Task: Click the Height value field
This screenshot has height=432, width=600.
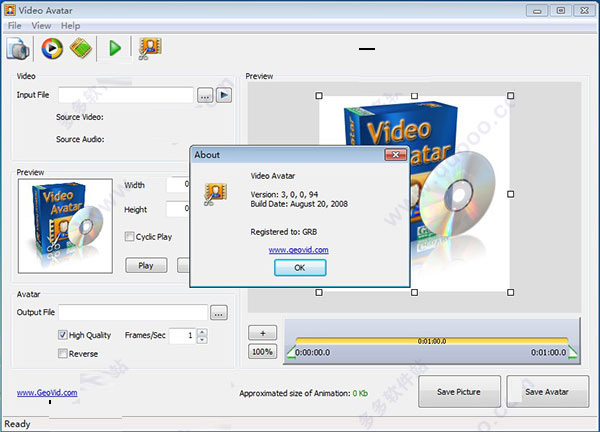Action: click(x=178, y=209)
